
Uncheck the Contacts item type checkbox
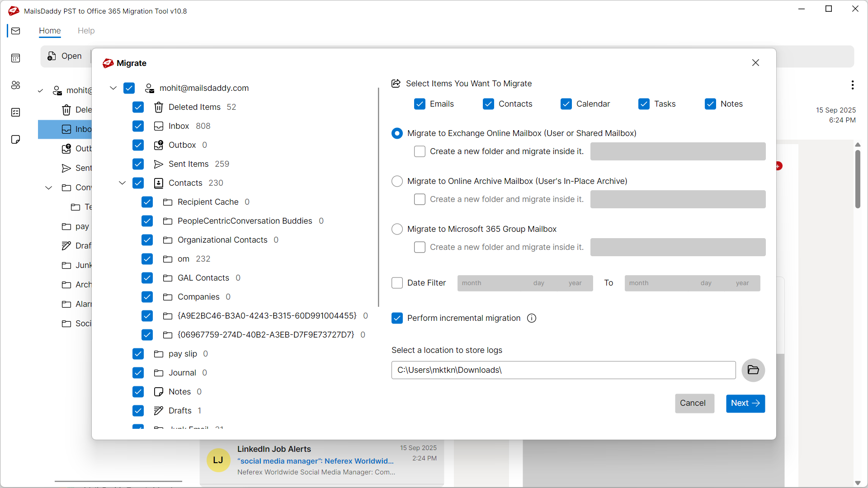[488, 104]
